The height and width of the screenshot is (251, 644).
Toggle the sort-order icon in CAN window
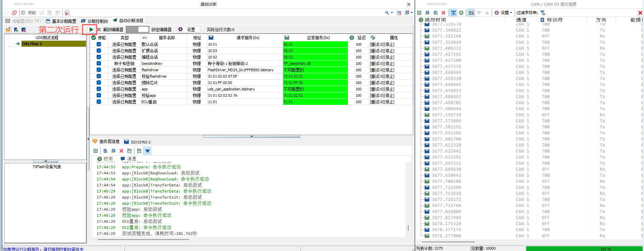[x=471, y=13]
